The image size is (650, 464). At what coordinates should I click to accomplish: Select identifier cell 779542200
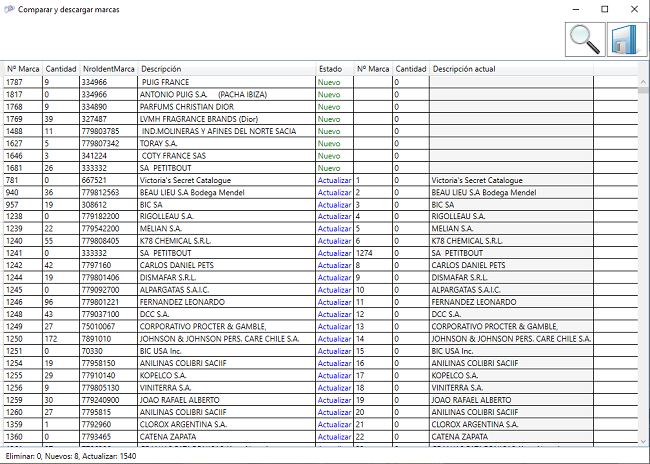point(108,228)
